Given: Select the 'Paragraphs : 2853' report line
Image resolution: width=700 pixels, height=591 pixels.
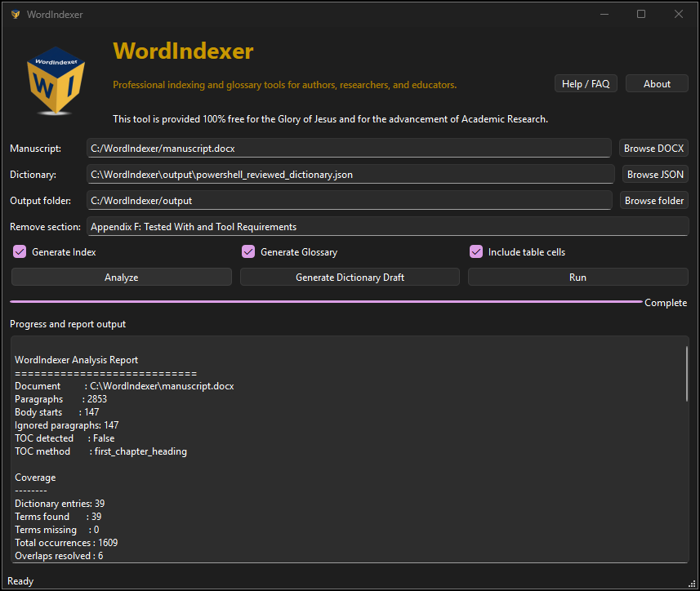Looking at the screenshot, I should click(x=60, y=399).
